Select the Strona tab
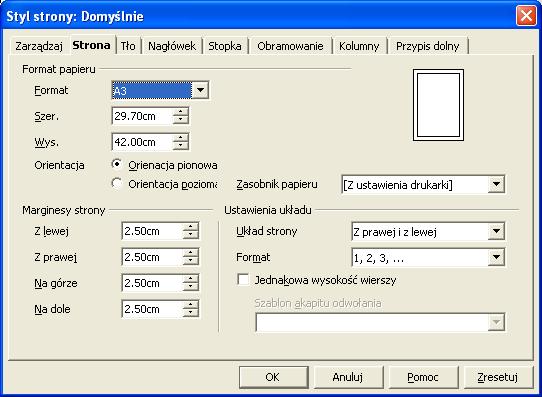Image resolution: width=542 pixels, height=397 pixels. [92, 45]
